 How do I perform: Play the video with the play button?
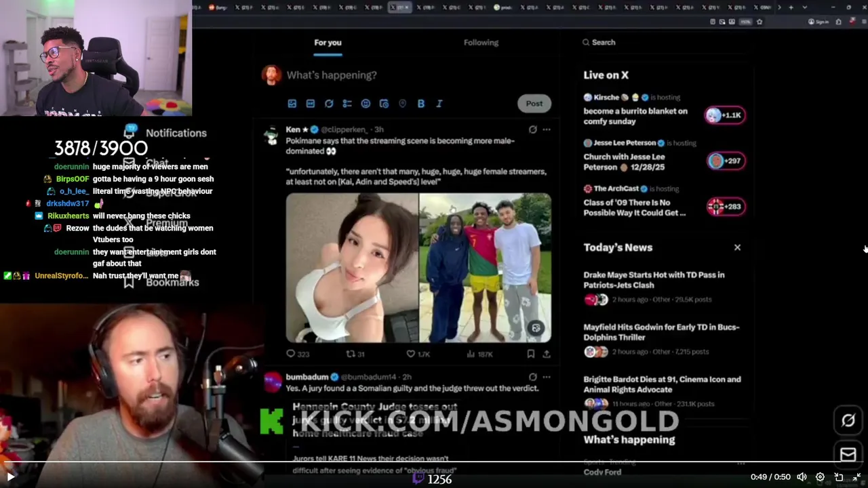click(10, 477)
